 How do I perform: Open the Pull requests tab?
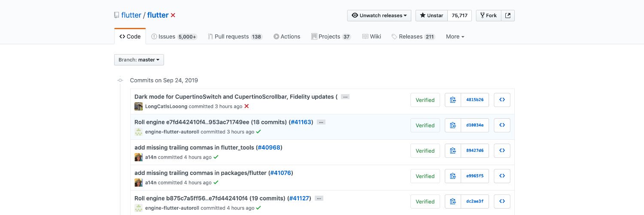click(235, 37)
